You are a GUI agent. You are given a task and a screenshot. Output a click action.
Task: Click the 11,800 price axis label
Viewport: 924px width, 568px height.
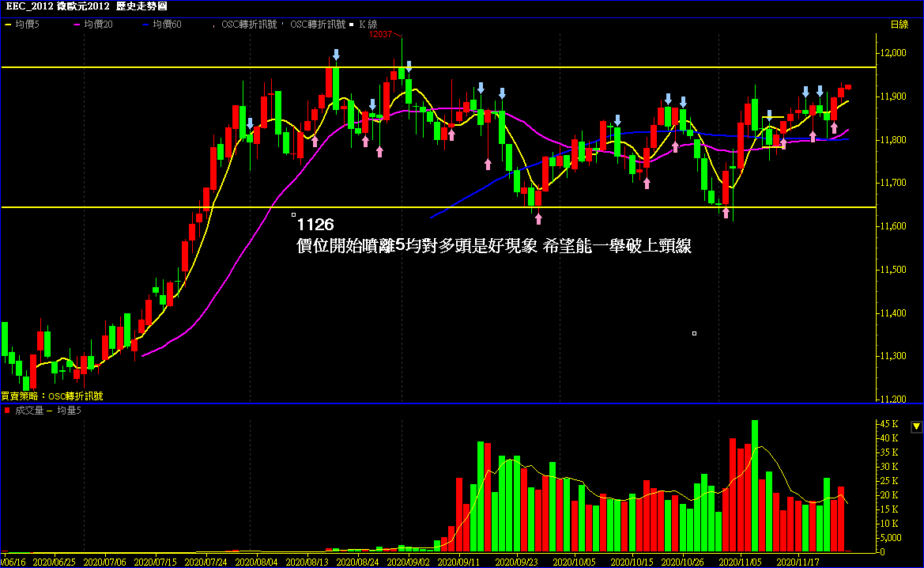pos(893,140)
